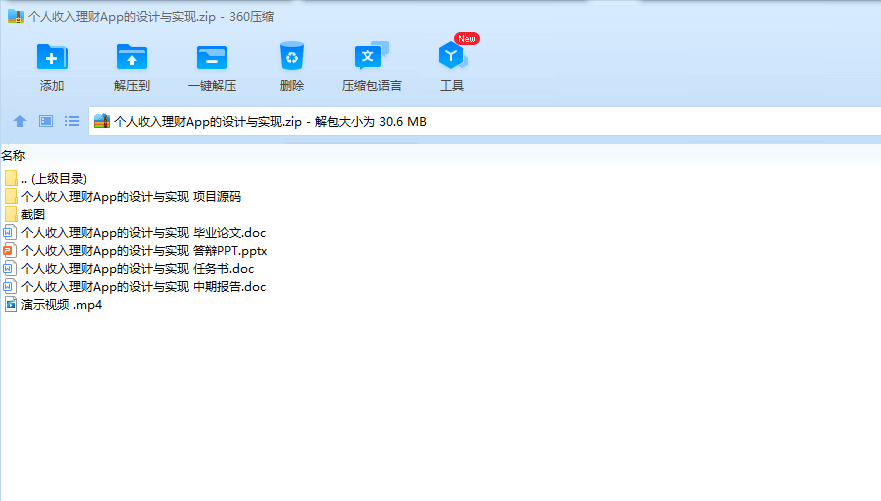Image resolution: width=881 pixels, height=501 pixels.
Task: Click the Word icon of 毕业论文.doc
Action: coord(10,232)
